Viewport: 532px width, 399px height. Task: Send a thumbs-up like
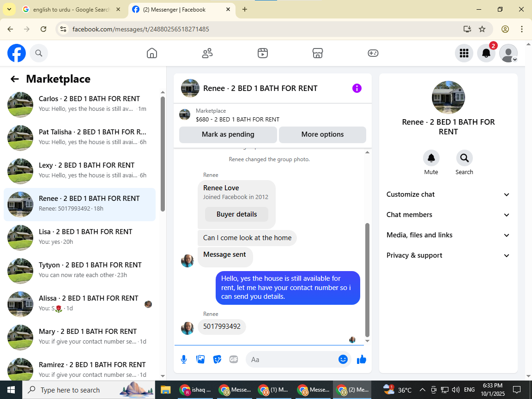click(x=361, y=359)
